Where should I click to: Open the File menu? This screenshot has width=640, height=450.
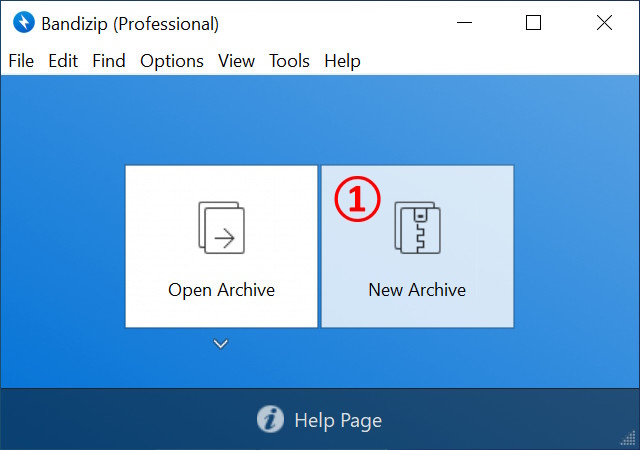click(x=21, y=61)
